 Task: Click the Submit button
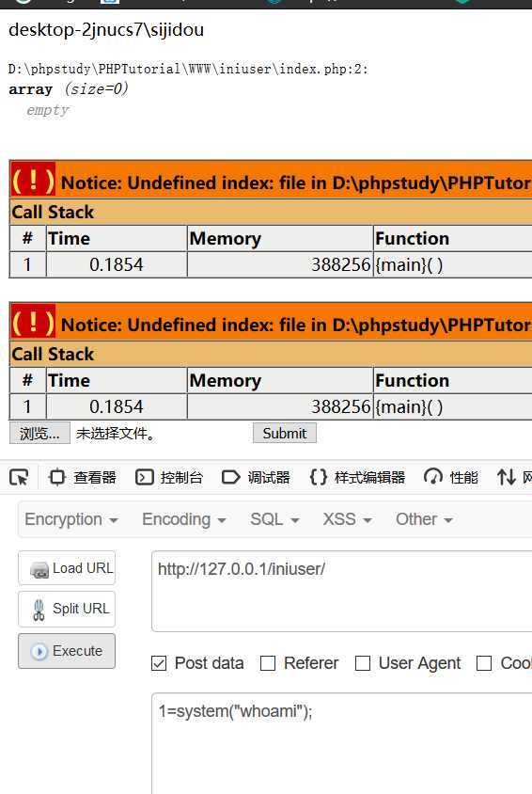pyautogui.click(x=285, y=434)
